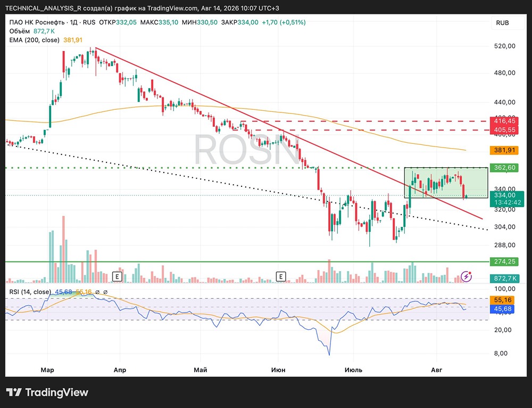Click the purple lightning bolt icon

(466, 276)
